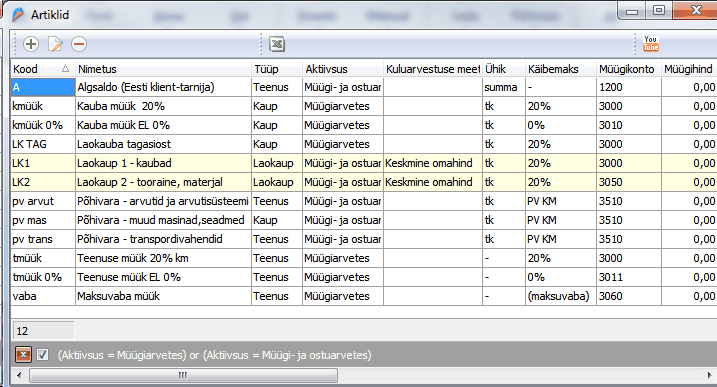Edit selected article with pencil icon

point(55,44)
